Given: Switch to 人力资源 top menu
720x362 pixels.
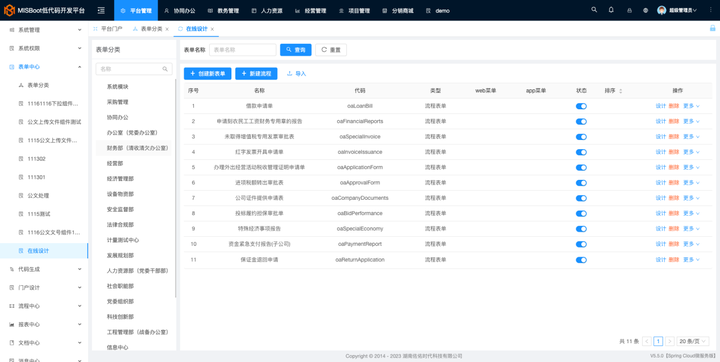Looking at the screenshot, I should tap(267, 10).
